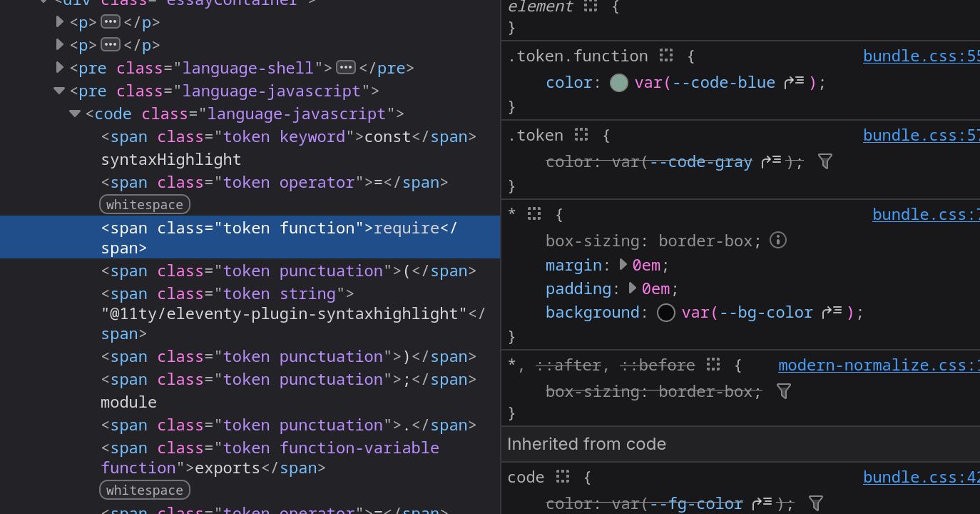980x514 pixels.
Task: Select the token punctuation ) span
Action: 289,356
